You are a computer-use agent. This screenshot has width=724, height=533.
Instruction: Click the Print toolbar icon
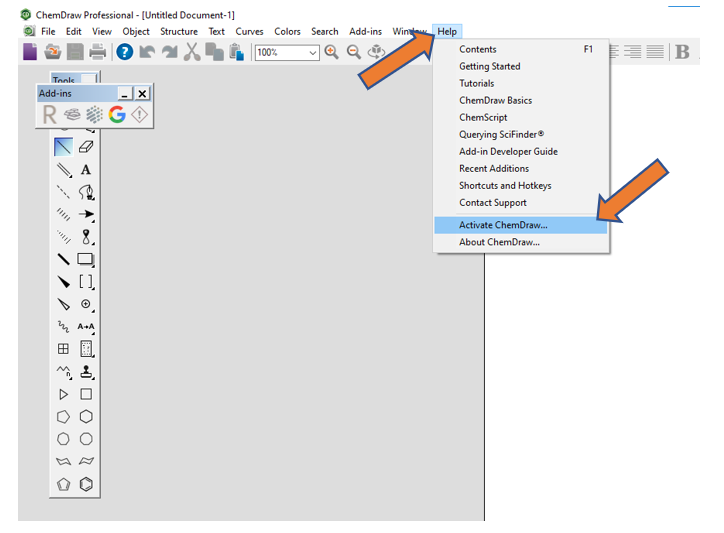click(97, 52)
